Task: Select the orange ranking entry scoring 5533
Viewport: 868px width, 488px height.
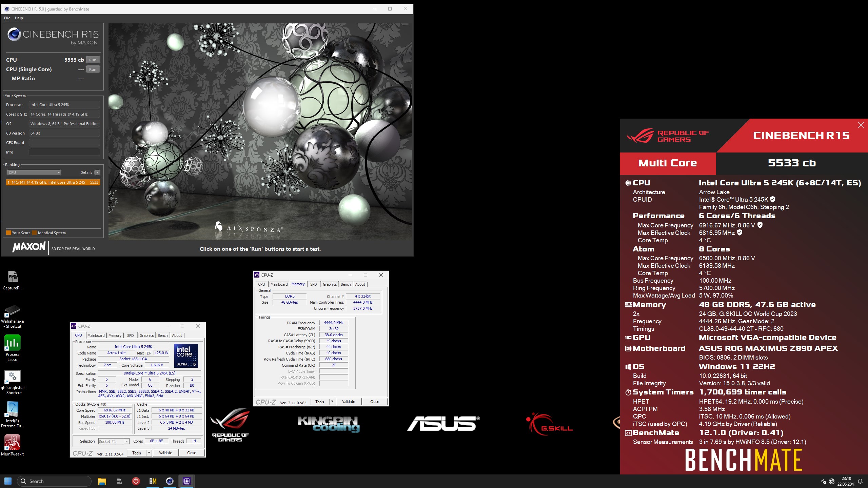Action: click(53, 182)
